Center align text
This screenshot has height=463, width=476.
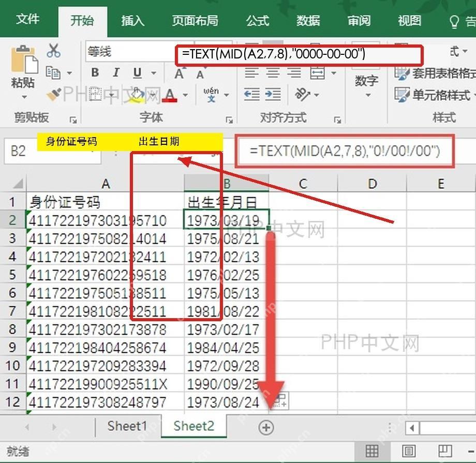point(273,73)
